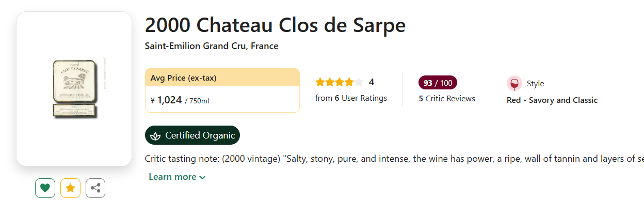
Task: Click the 93 / 100 critic score badge
Action: point(438,83)
